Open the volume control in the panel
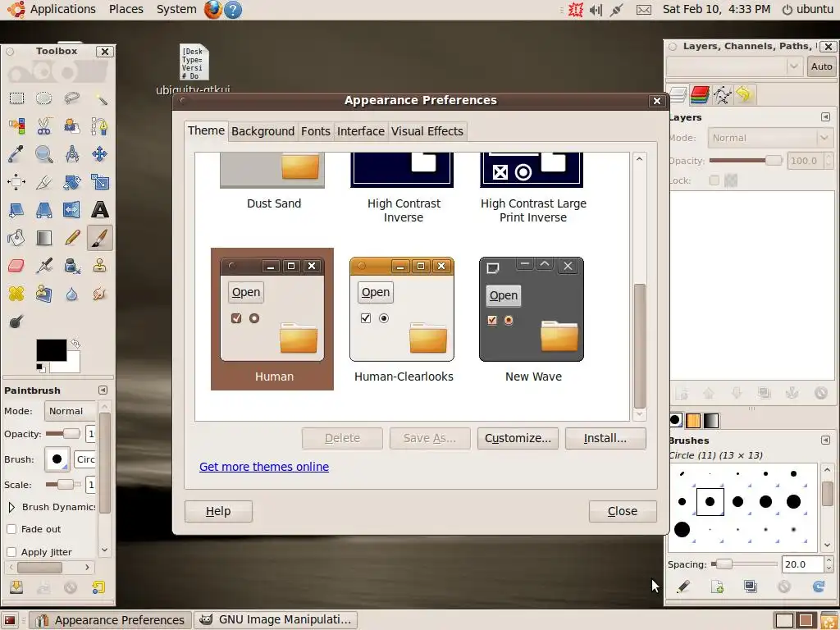The width and height of the screenshot is (840, 630). [596, 10]
